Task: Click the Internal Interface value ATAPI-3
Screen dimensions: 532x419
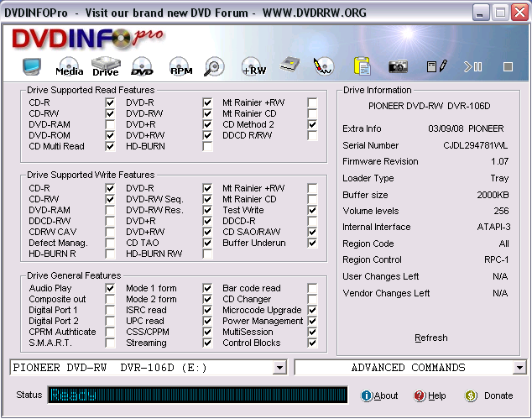Action: coord(493,227)
